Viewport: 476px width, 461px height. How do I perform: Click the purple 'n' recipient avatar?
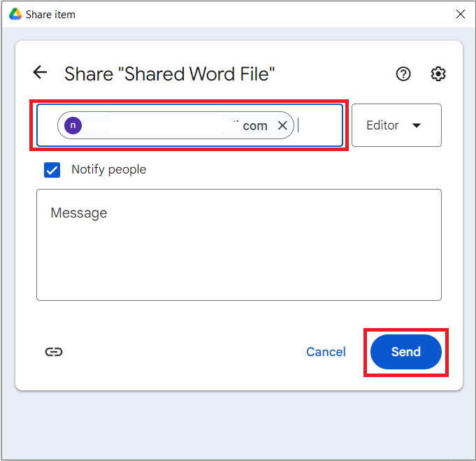click(73, 125)
